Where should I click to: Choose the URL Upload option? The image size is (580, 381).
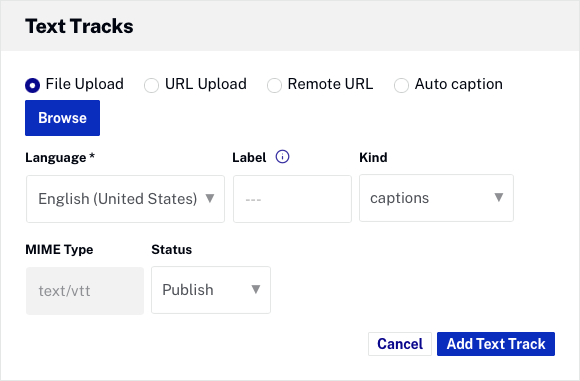(x=151, y=85)
